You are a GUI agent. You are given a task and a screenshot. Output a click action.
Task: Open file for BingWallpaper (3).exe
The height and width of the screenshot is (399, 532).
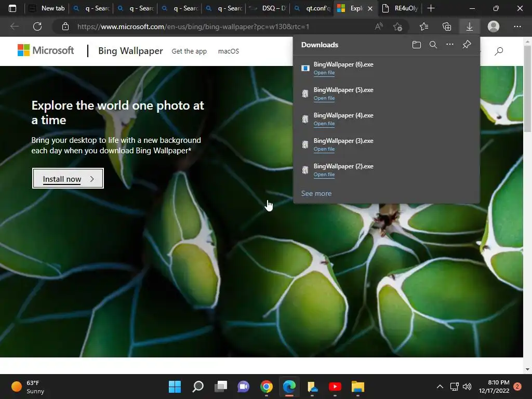tap(324, 149)
